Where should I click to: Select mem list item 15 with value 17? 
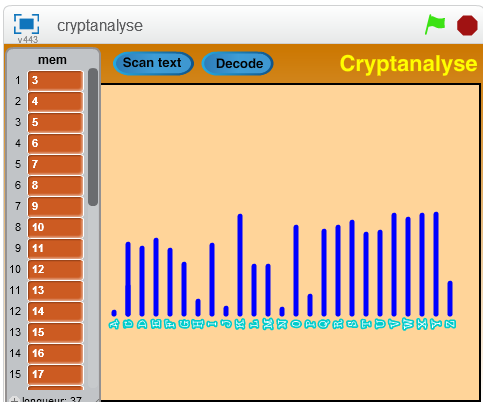click(x=55, y=374)
